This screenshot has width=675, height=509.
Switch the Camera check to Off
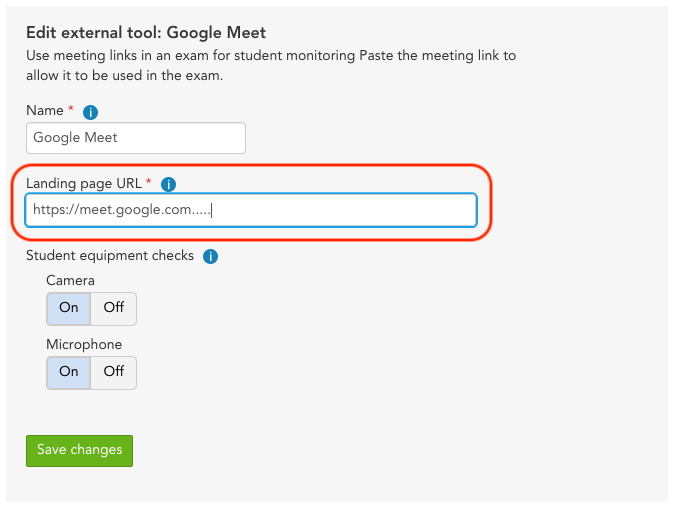(x=114, y=308)
